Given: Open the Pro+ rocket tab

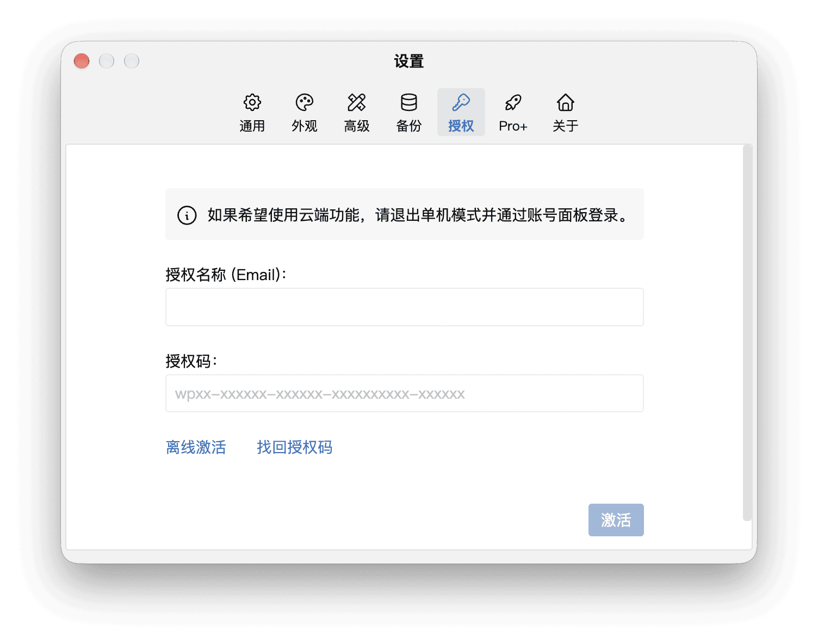Looking at the screenshot, I should 513,113.
